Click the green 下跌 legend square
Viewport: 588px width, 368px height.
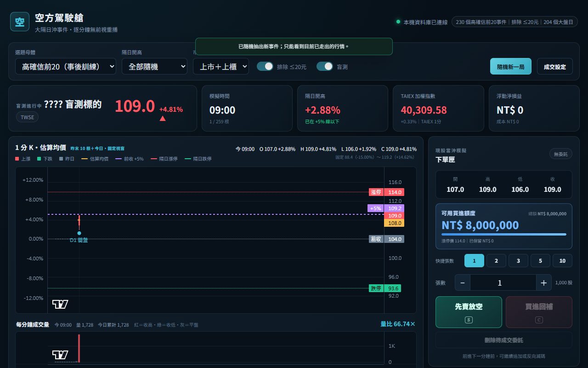point(38,159)
